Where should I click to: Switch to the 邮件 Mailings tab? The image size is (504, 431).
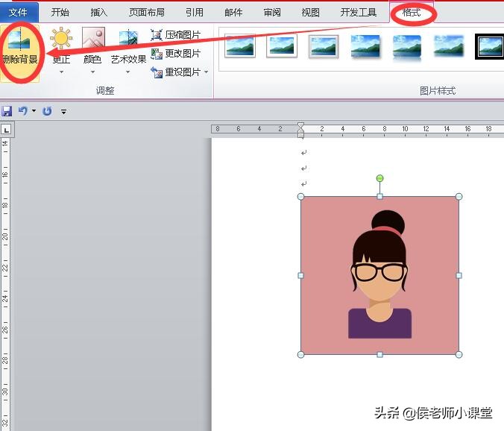[233, 13]
